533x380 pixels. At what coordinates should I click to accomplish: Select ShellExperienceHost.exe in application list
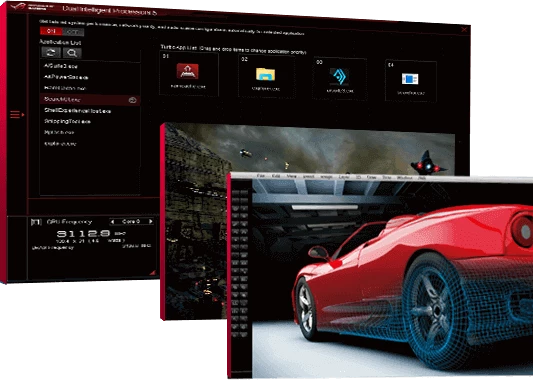[78, 111]
